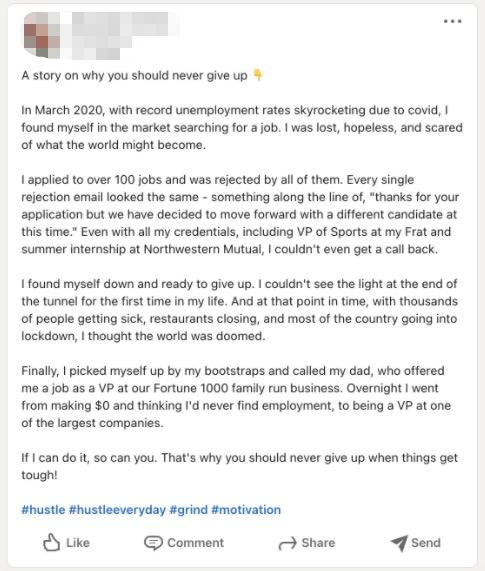Click the thumbs-up Like icon

pos(51,543)
